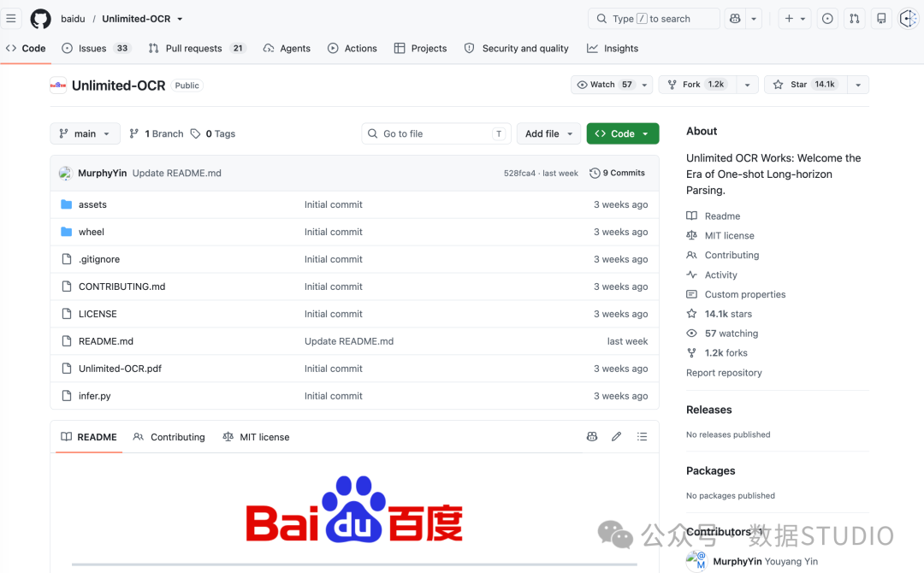This screenshot has height=573, width=924.
Task: Open pull requests icon in header
Action: (855, 19)
